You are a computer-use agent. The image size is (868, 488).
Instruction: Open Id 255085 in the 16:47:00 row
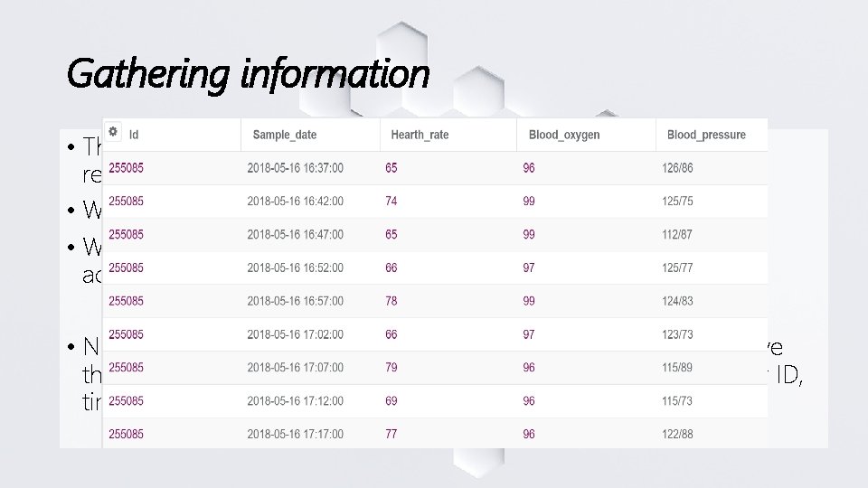[x=127, y=235]
